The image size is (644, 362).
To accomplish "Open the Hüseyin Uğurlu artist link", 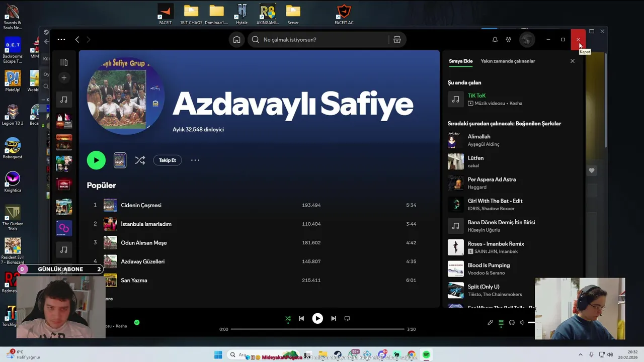I will click(x=484, y=230).
